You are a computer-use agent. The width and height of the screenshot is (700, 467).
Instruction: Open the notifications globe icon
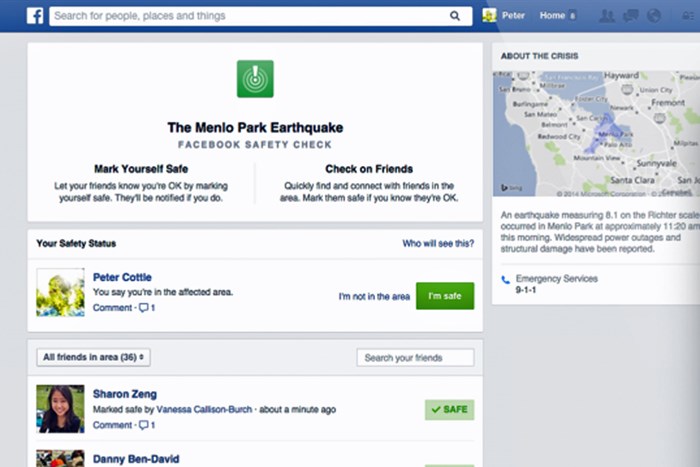[654, 16]
